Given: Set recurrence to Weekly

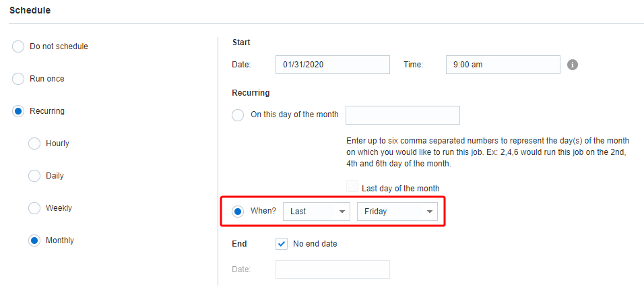Looking at the screenshot, I should coord(34,208).
